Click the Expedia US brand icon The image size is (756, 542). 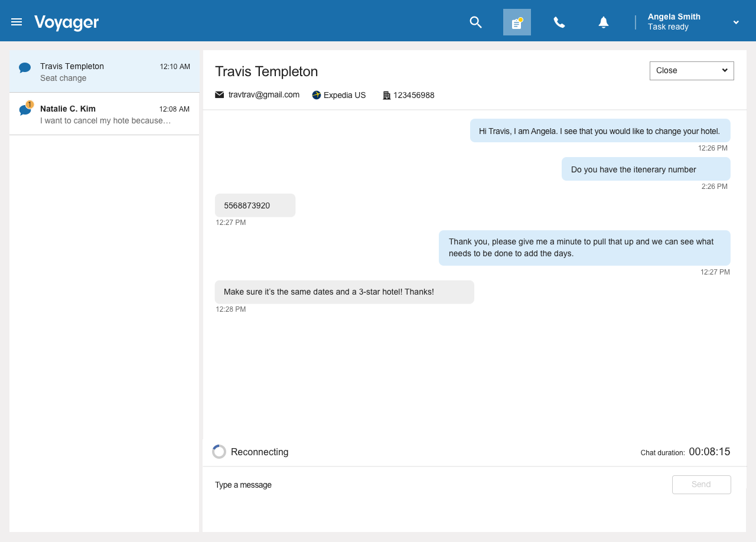317,95
